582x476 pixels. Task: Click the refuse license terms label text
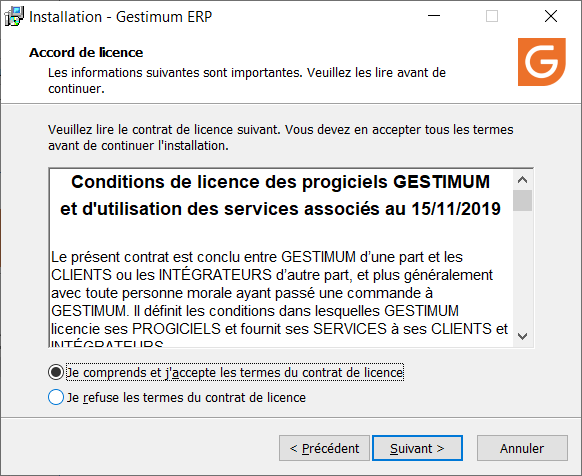[x=186, y=398]
